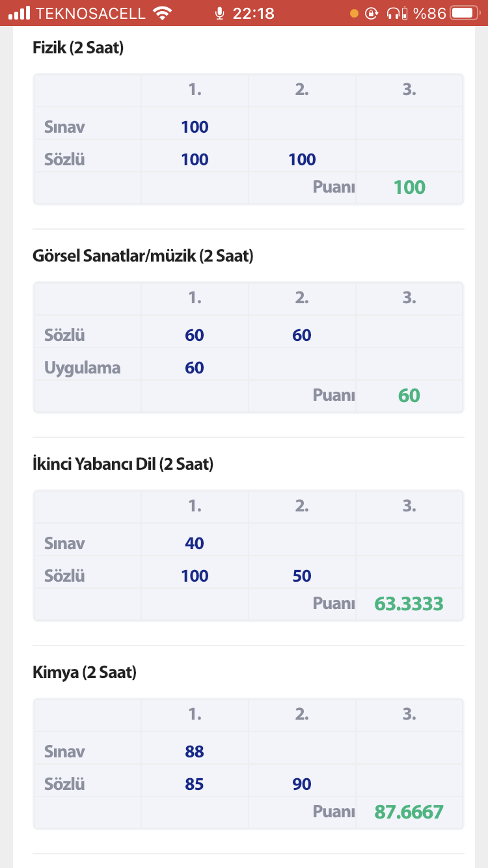Tap the İkinci Yabancı Dil Sınav grade 40

point(195,543)
